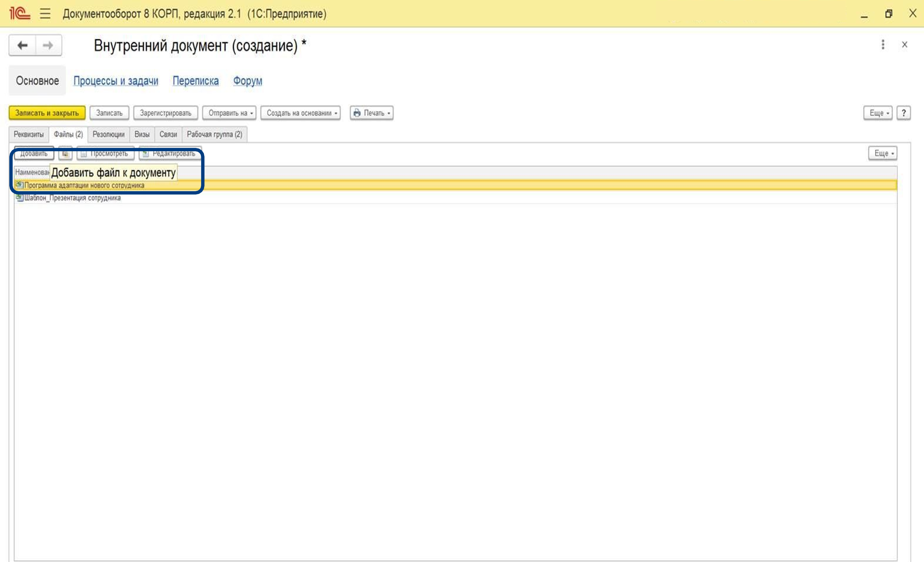
Task: Restore down the 1C application window
Action: [x=888, y=14]
